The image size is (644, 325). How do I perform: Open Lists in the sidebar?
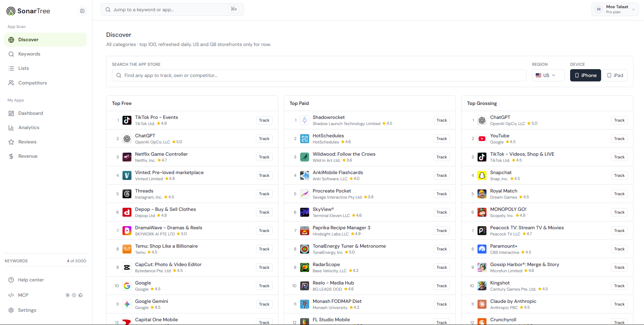45,68
